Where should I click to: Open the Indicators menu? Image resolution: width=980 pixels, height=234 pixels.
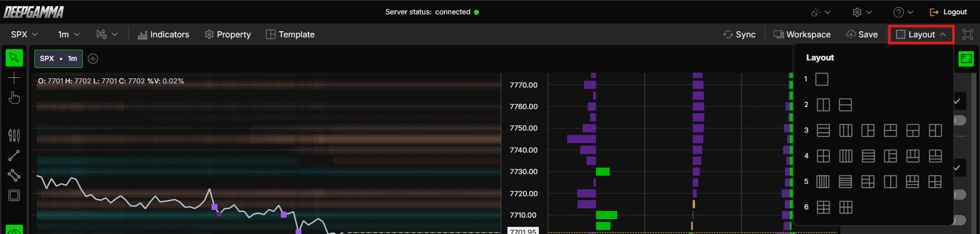coord(163,34)
